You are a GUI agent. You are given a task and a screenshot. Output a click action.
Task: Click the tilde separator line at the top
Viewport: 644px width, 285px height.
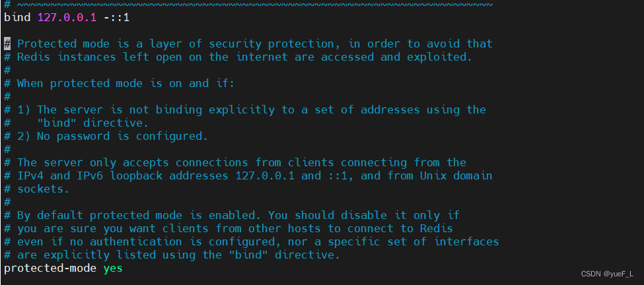tap(248, 4)
